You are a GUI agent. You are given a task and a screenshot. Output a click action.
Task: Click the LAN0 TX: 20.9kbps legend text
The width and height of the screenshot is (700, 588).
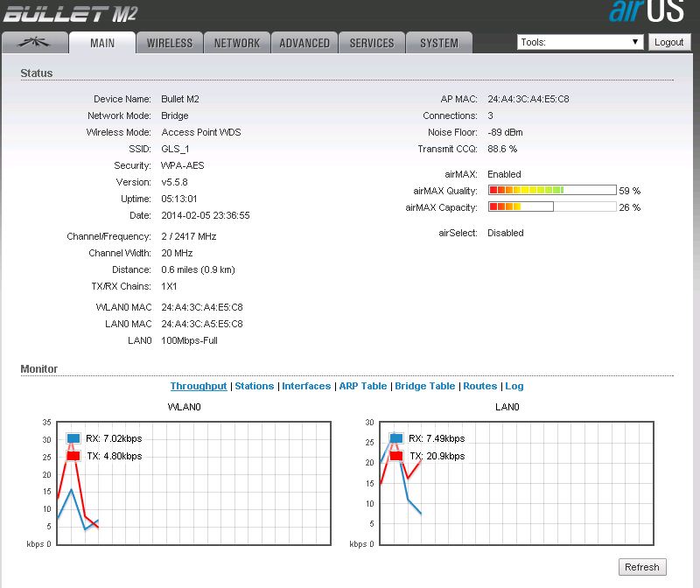point(437,456)
